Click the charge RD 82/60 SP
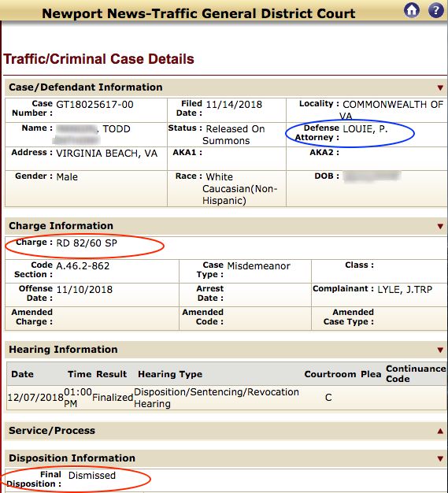The image size is (448, 493). pyautogui.click(x=87, y=243)
